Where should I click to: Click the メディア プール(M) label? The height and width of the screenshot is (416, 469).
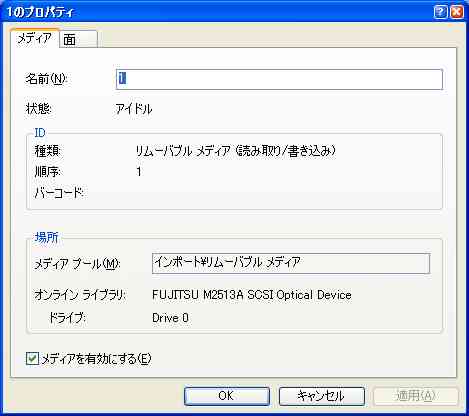(x=77, y=264)
